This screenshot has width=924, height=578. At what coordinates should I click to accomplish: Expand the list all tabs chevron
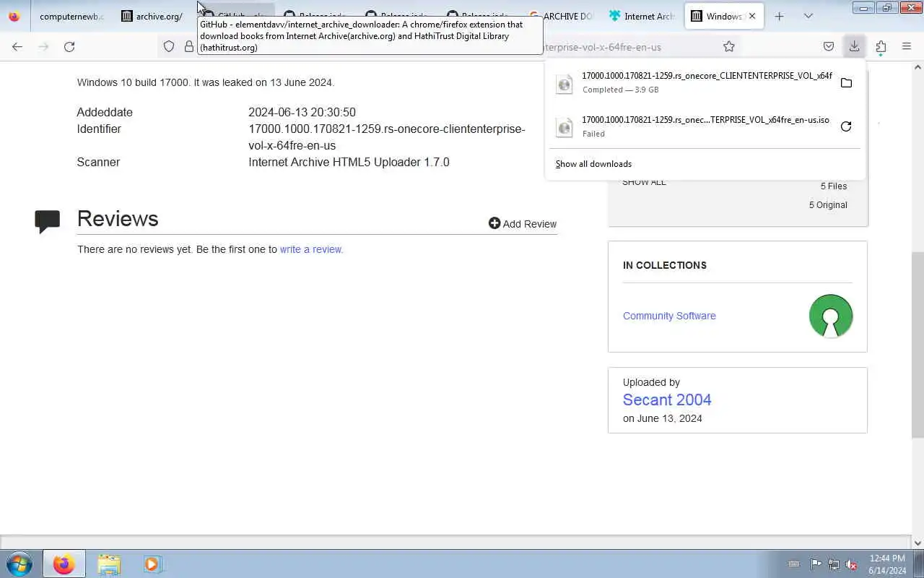808,16
